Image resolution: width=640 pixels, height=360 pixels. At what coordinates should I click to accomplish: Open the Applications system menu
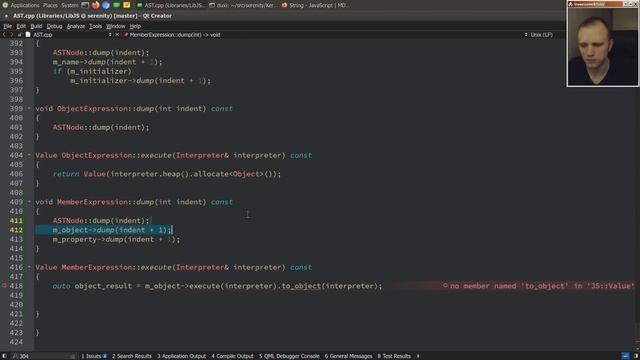(24, 5)
